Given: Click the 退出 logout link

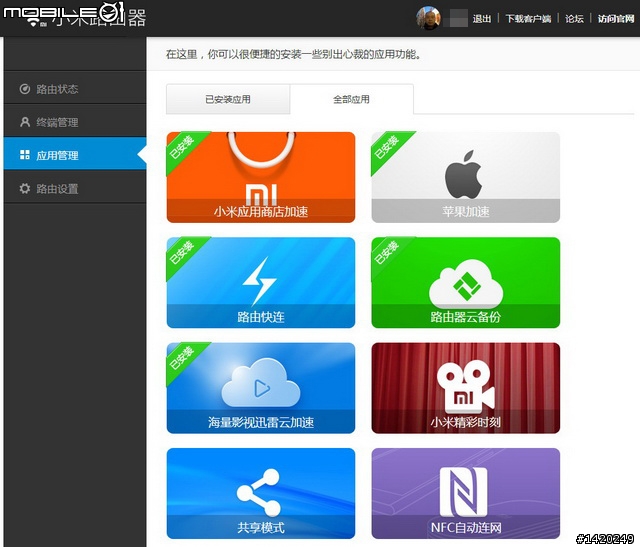Looking at the screenshot, I should (x=482, y=18).
